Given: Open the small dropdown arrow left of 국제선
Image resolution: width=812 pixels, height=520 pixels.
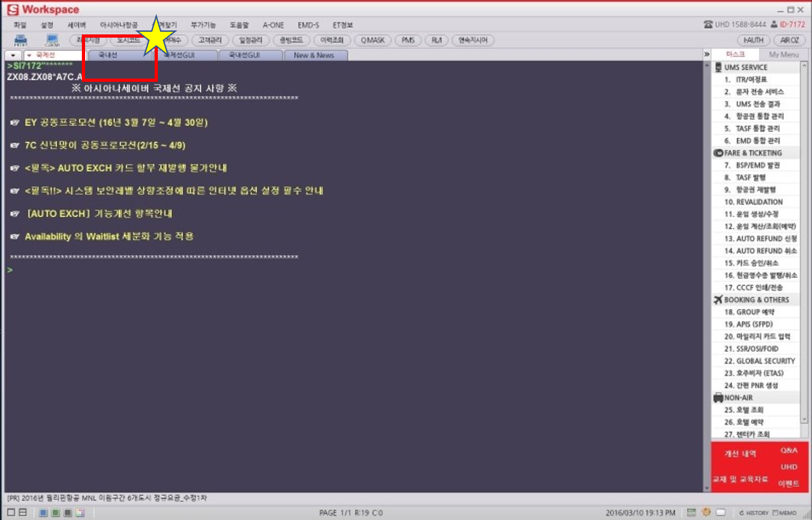Looking at the screenshot, I should coord(14,55).
